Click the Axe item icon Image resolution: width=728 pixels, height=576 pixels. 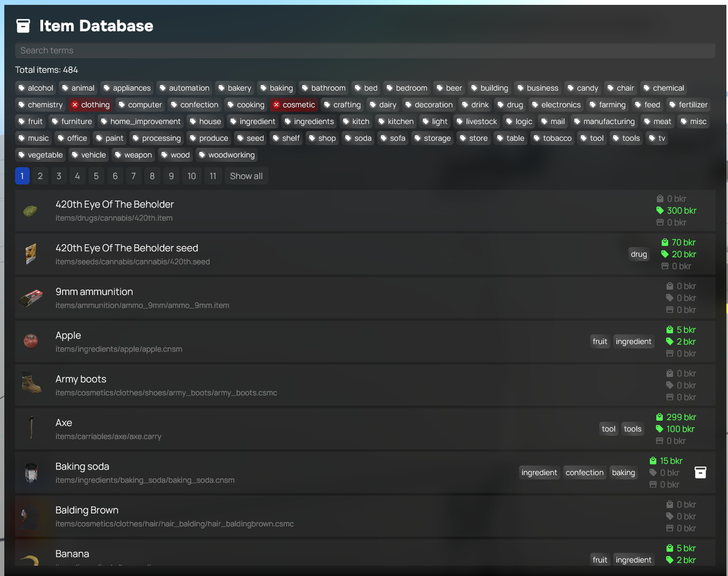(x=31, y=428)
